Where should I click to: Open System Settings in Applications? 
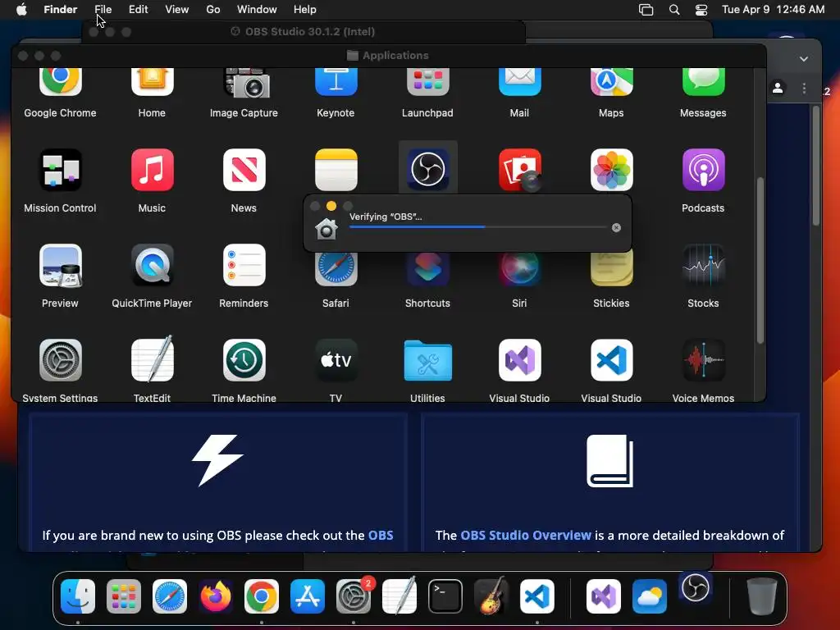(60, 361)
